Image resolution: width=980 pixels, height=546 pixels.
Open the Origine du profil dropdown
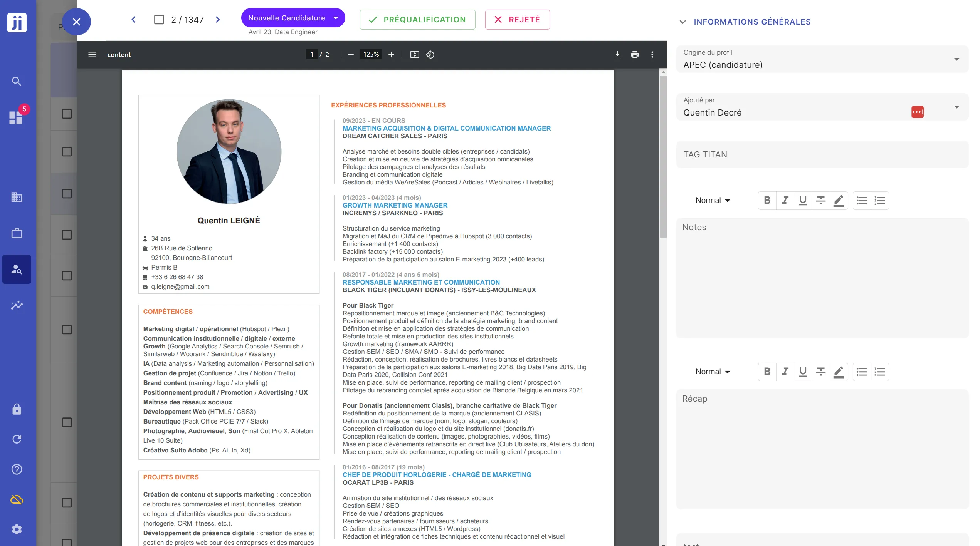[x=957, y=59]
